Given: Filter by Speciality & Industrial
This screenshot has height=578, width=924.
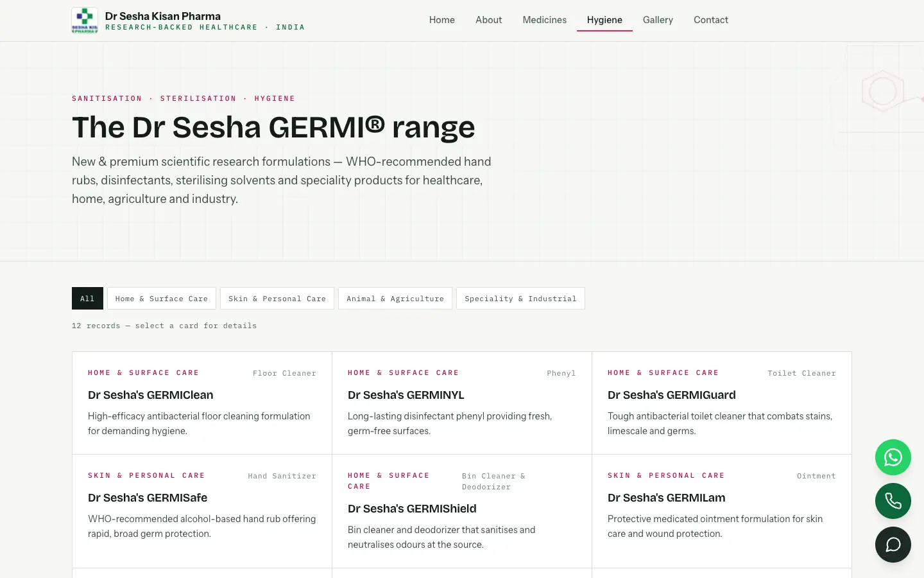Looking at the screenshot, I should click(x=520, y=299).
